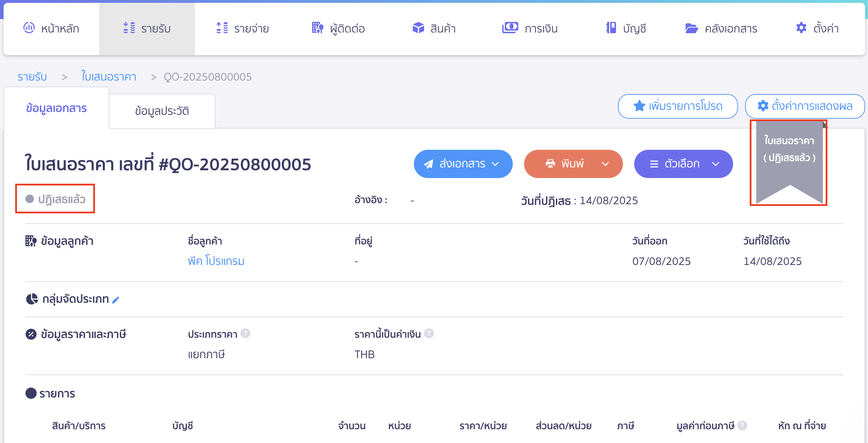Click the gear icon beside ตั้งค่า
The height and width of the screenshot is (443, 868).
pyautogui.click(x=801, y=28)
